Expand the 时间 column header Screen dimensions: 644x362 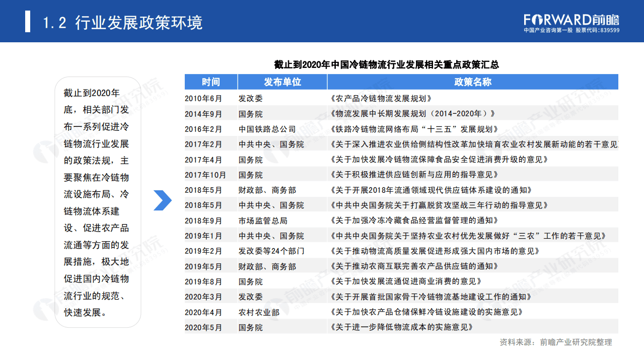click(211, 82)
